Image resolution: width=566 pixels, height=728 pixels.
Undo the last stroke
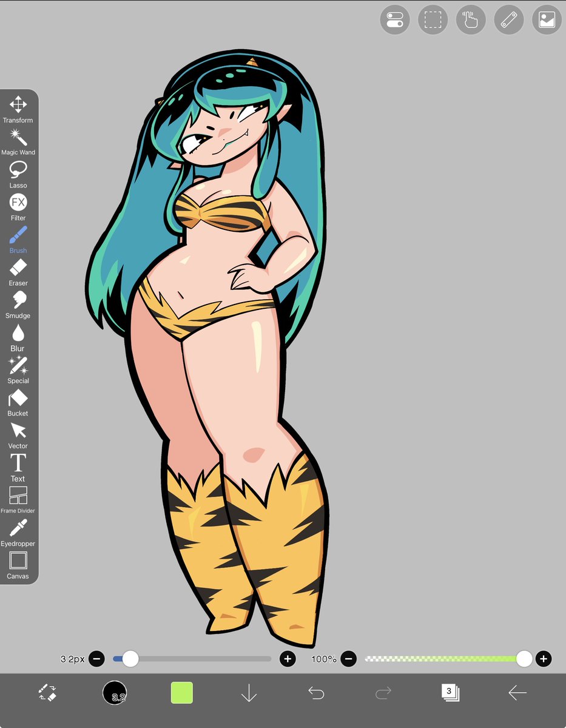coord(316,692)
